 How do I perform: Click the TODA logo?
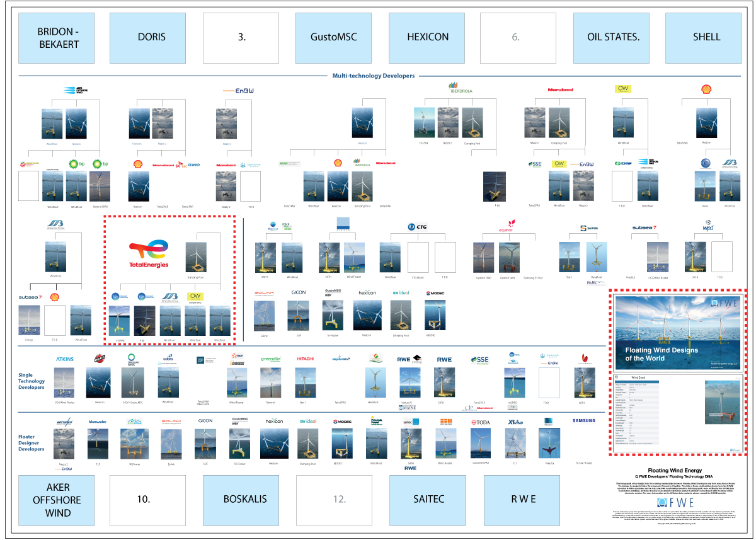[481, 422]
